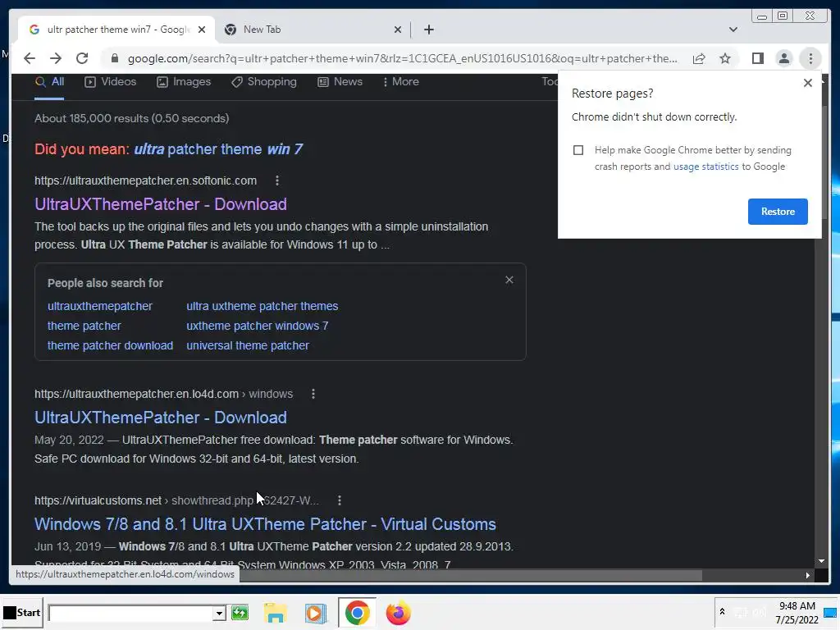
Task: Click the taskbar address input field
Action: 130,612
